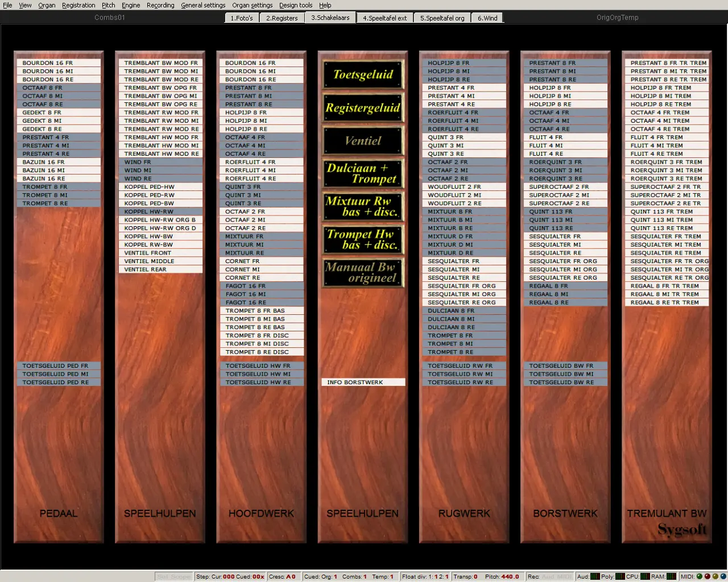
Task: Click the Aud level meter in status bar
Action: [x=595, y=576]
